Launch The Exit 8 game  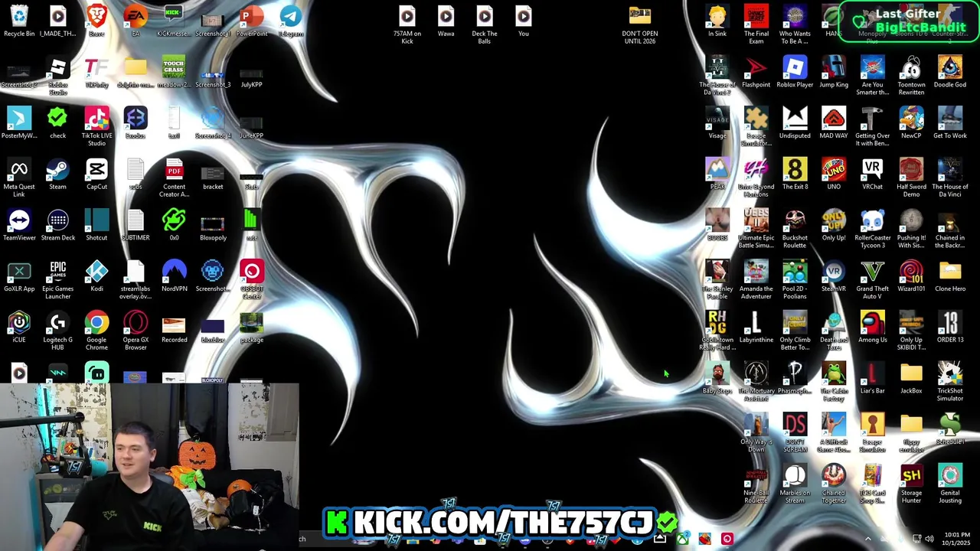click(x=795, y=174)
